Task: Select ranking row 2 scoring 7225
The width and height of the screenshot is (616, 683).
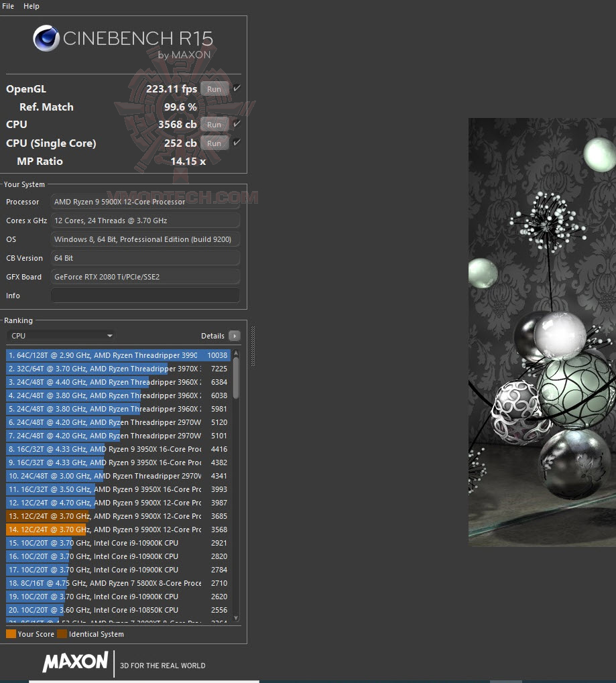Action: pos(118,369)
